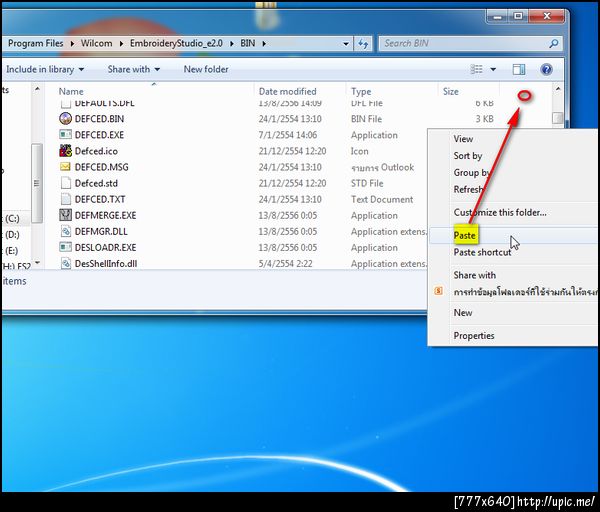Click the New folder toolbar button

coord(206,69)
